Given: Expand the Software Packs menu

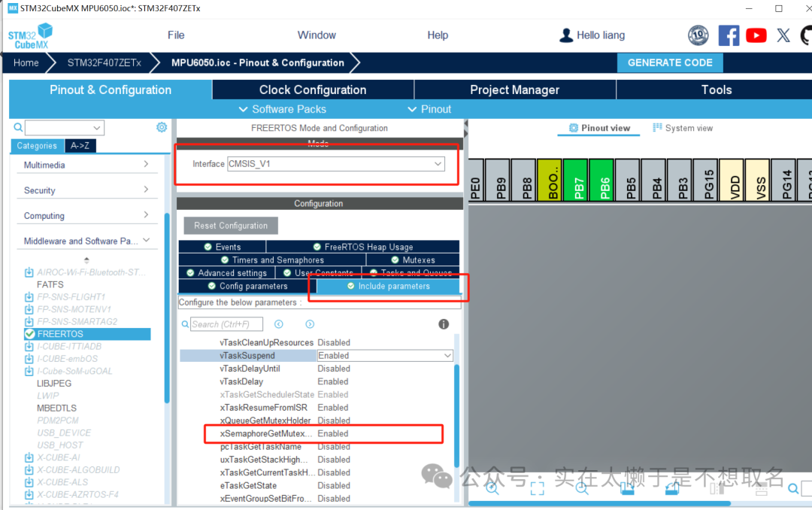Looking at the screenshot, I should [282, 109].
